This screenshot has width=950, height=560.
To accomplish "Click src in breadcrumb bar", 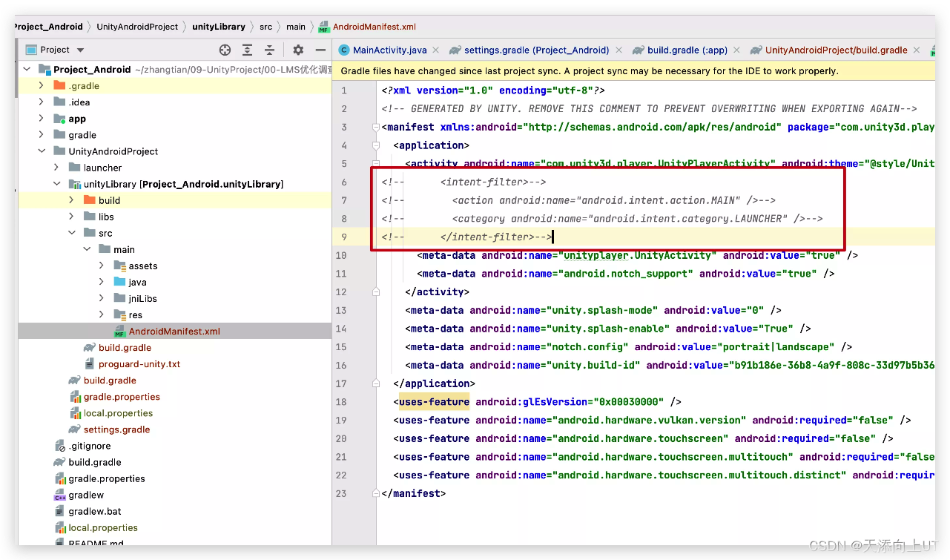I will 265,27.
